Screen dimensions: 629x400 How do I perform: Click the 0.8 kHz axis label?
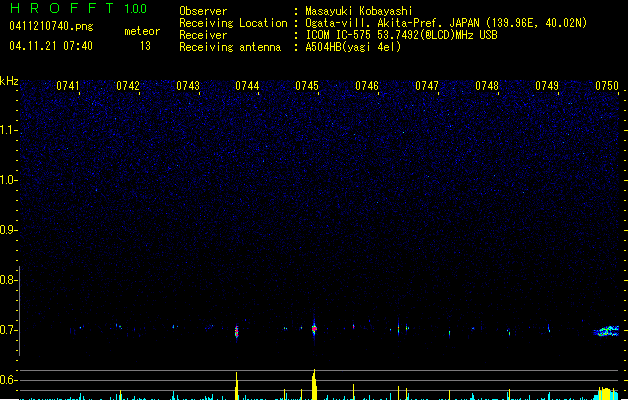pyautogui.click(x=8, y=280)
